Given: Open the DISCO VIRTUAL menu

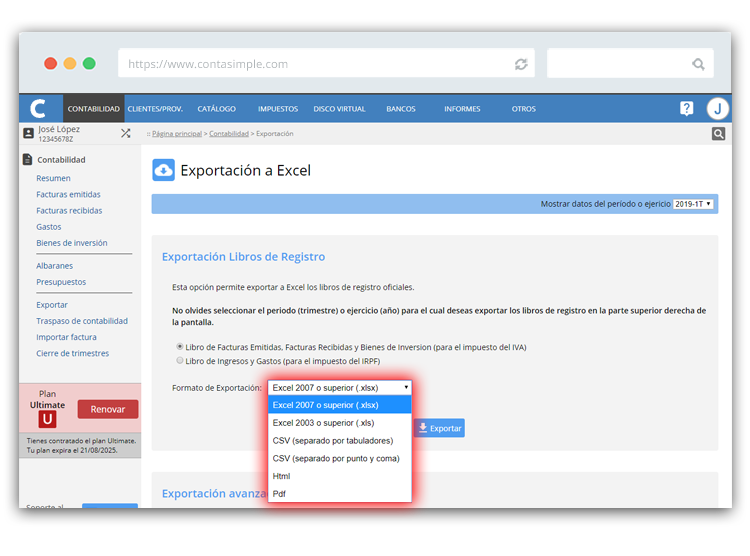Looking at the screenshot, I should 339,109.
